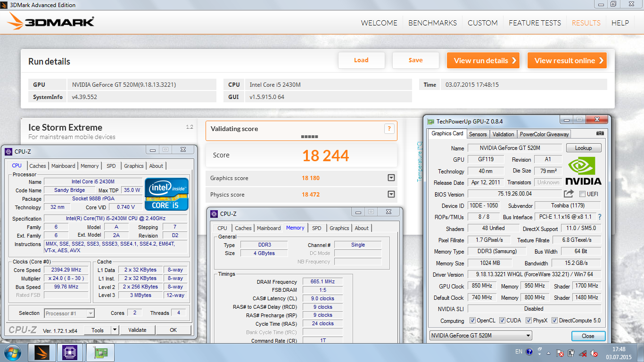Switch to Mainboard tab in the CPU-Z processor window
Viewport: 644px width, 362px height.
[63, 166]
